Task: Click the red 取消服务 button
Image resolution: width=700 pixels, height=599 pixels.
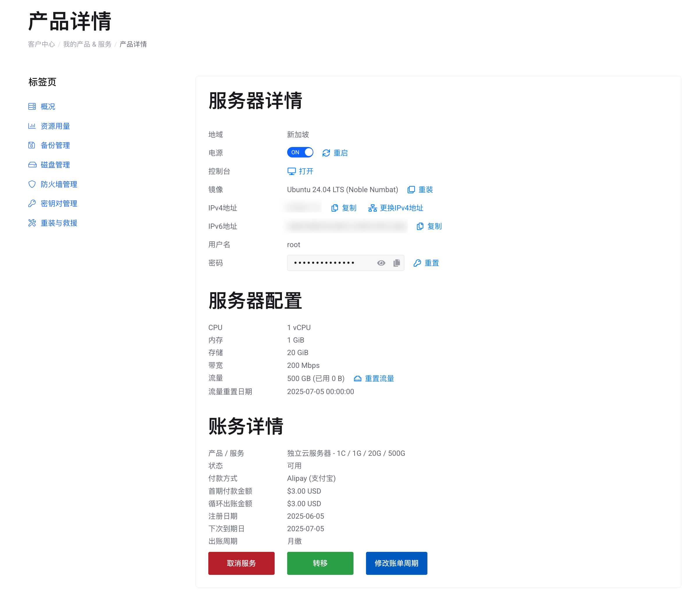Action: 241,563
